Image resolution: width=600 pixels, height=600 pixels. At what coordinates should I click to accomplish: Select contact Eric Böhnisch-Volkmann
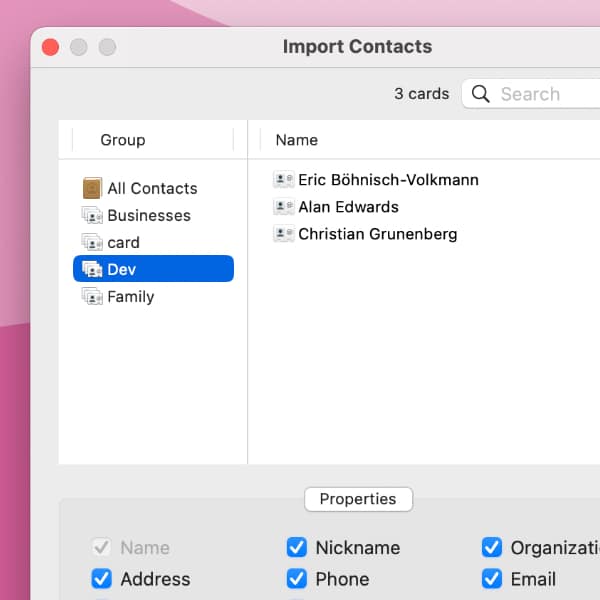388,180
